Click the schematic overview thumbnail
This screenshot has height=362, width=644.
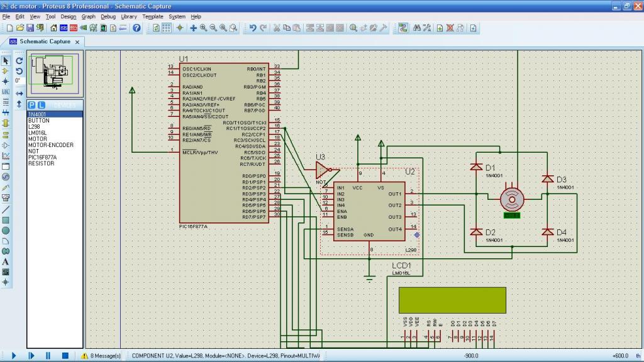(x=54, y=71)
